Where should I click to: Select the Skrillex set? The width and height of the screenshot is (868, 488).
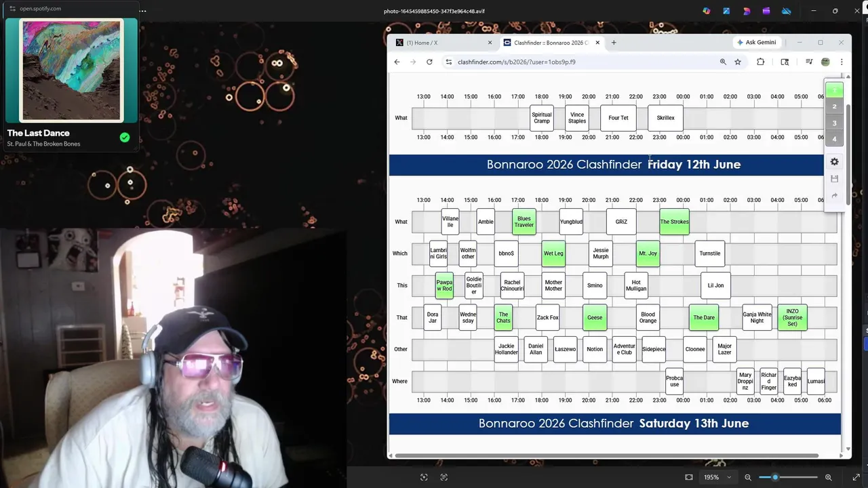pos(666,118)
